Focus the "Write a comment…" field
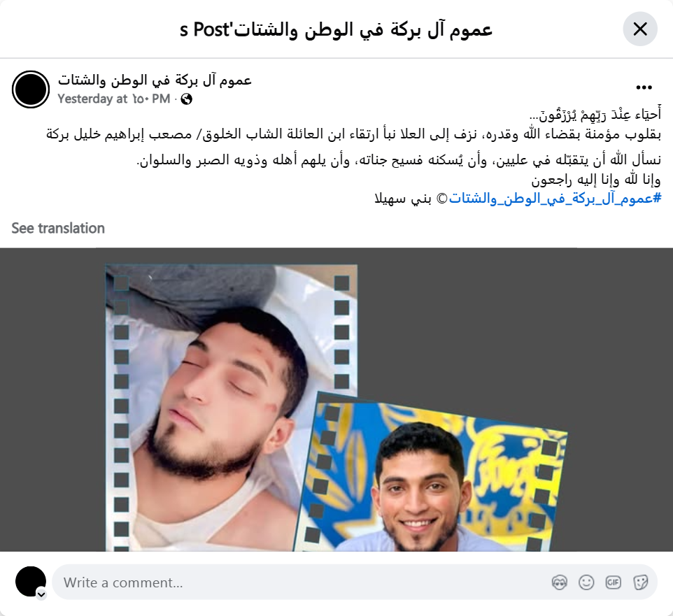The image size is (673, 616). (300, 582)
